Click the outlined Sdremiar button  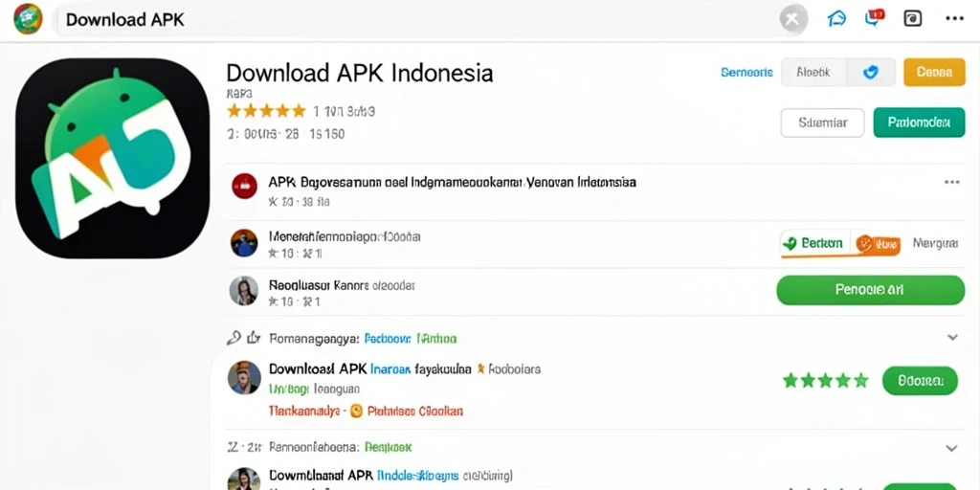coord(822,122)
